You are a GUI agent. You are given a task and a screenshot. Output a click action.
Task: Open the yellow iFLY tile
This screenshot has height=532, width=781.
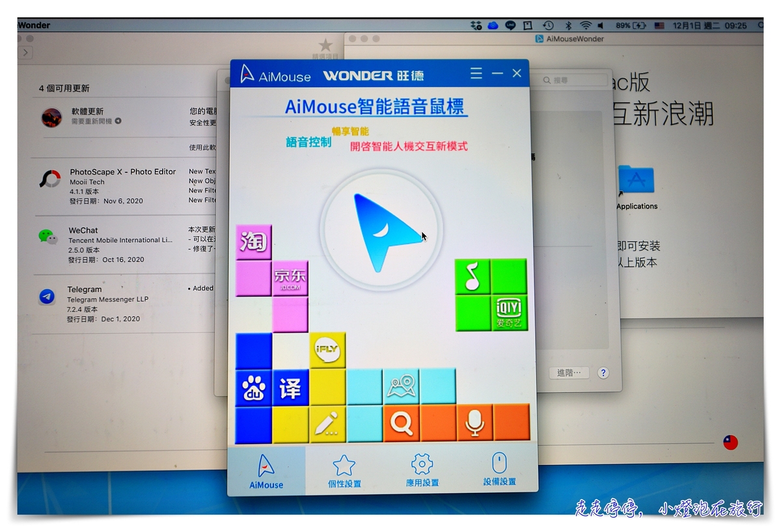point(327,351)
